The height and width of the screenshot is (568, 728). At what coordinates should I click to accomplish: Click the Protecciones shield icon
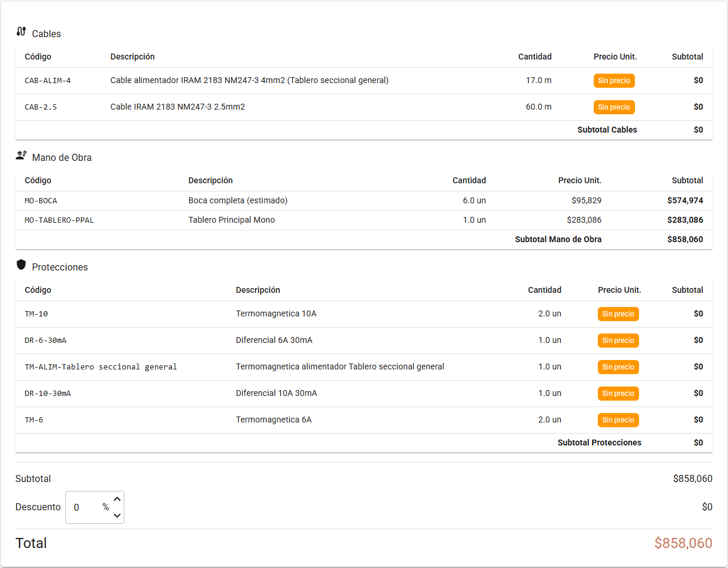21,265
